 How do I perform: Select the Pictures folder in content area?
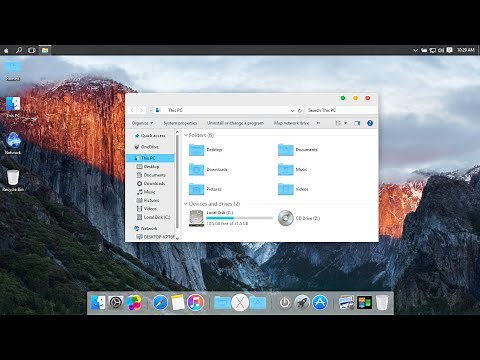[205, 189]
